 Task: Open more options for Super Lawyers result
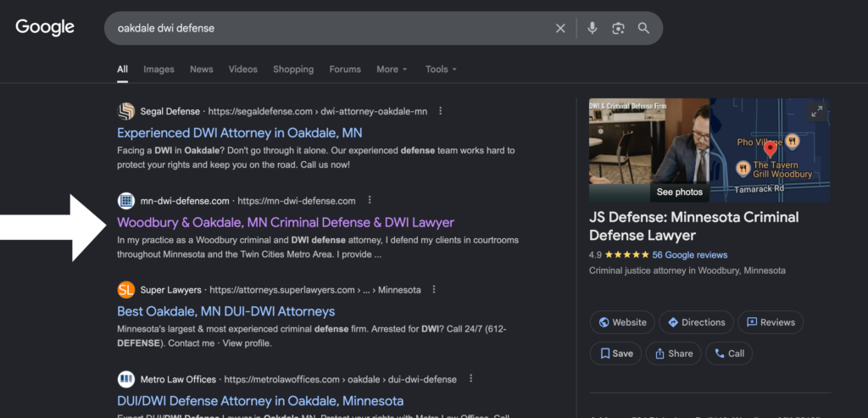[434, 289]
